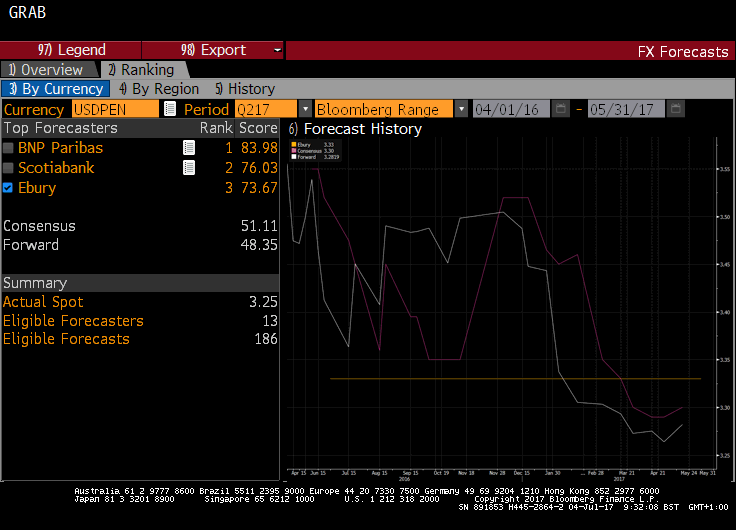
Task: Click the Eligible Forecasts label
Action: pos(66,339)
